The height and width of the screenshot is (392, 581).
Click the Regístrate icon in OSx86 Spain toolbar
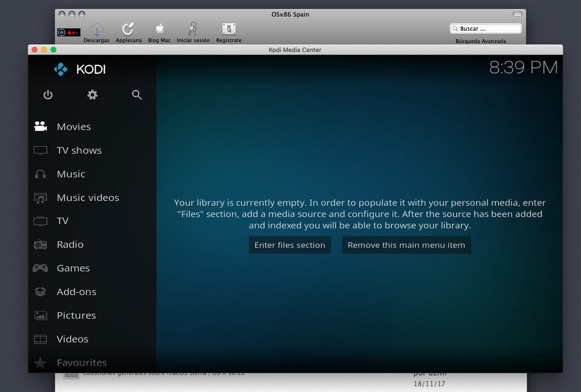(x=228, y=29)
